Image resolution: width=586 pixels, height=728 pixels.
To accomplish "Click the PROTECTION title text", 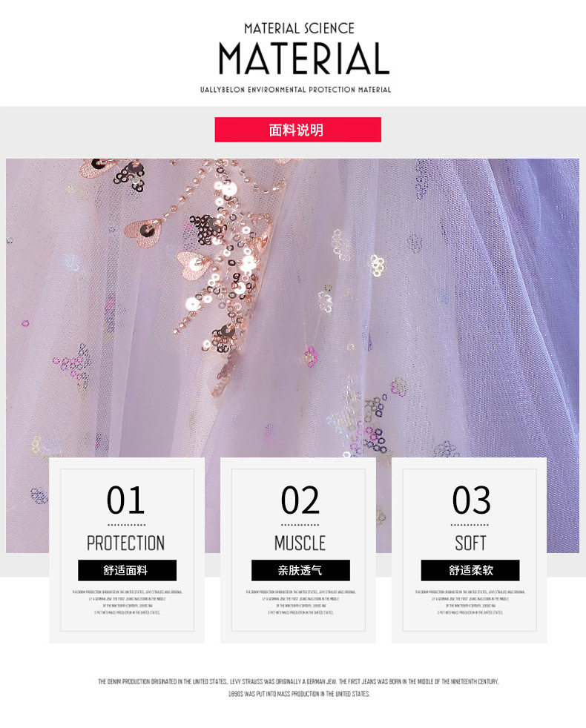I will (x=125, y=543).
